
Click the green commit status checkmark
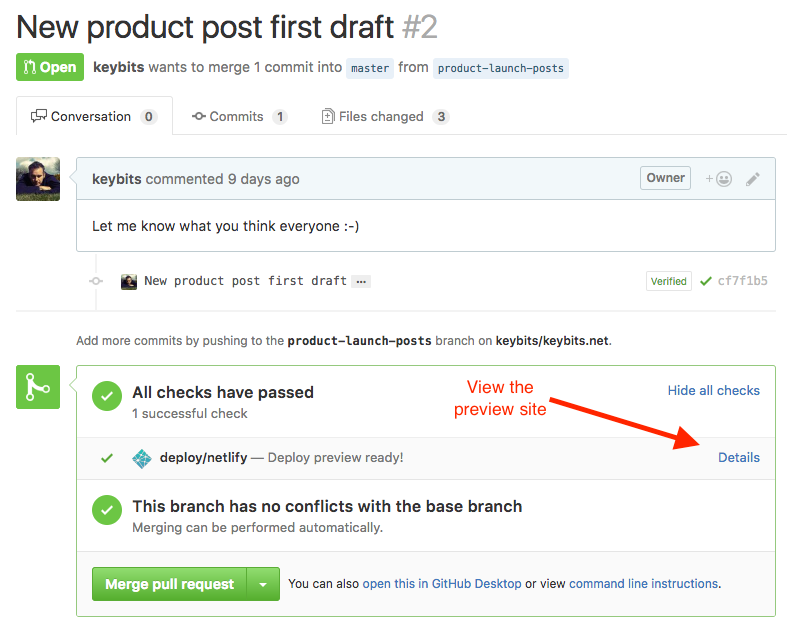[x=706, y=281]
